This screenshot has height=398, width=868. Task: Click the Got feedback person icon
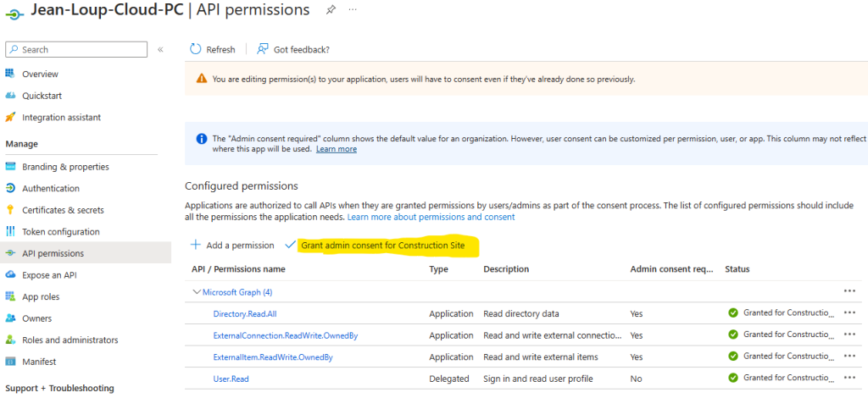click(x=263, y=49)
